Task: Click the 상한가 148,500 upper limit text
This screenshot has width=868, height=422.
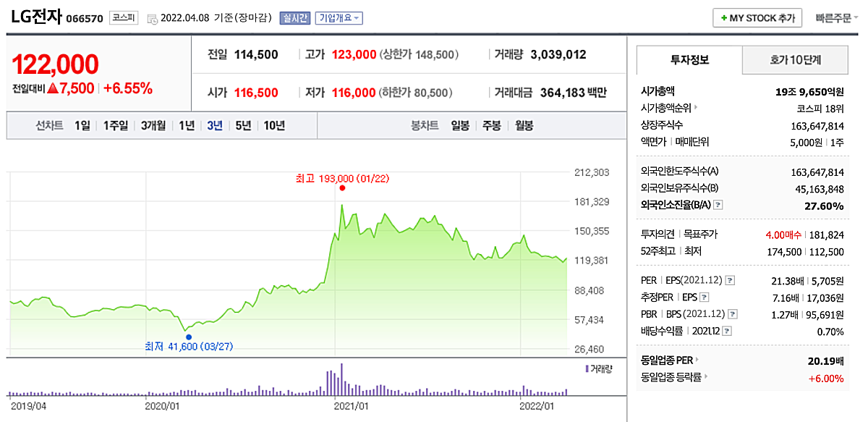Action: pyautogui.click(x=420, y=54)
